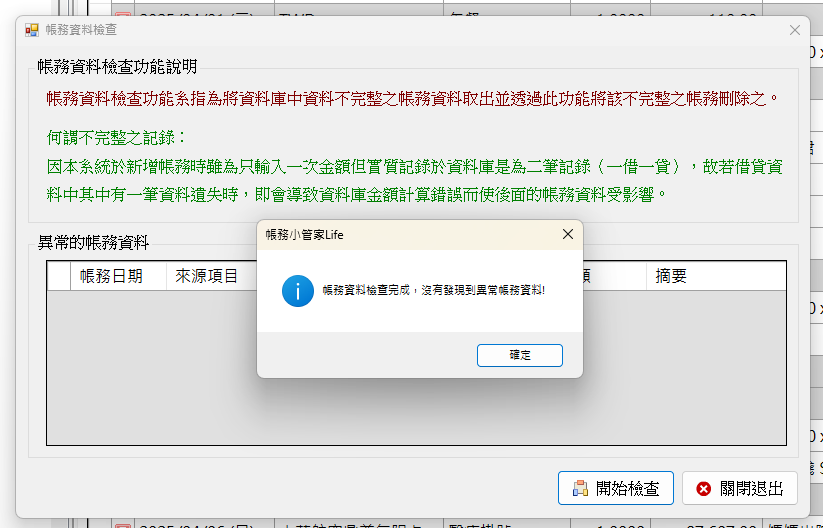Click 關閉退出 to exit the window
The height and width of the screenshot is (528, 823).
[740, 488]
